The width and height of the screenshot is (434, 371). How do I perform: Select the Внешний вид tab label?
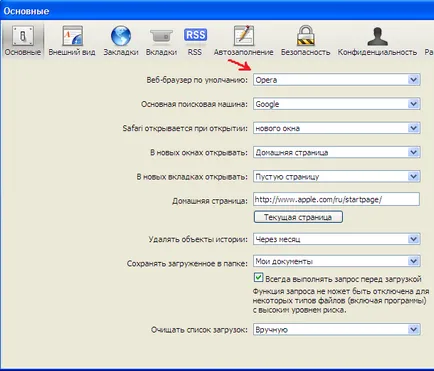click(x=72, y=52)
